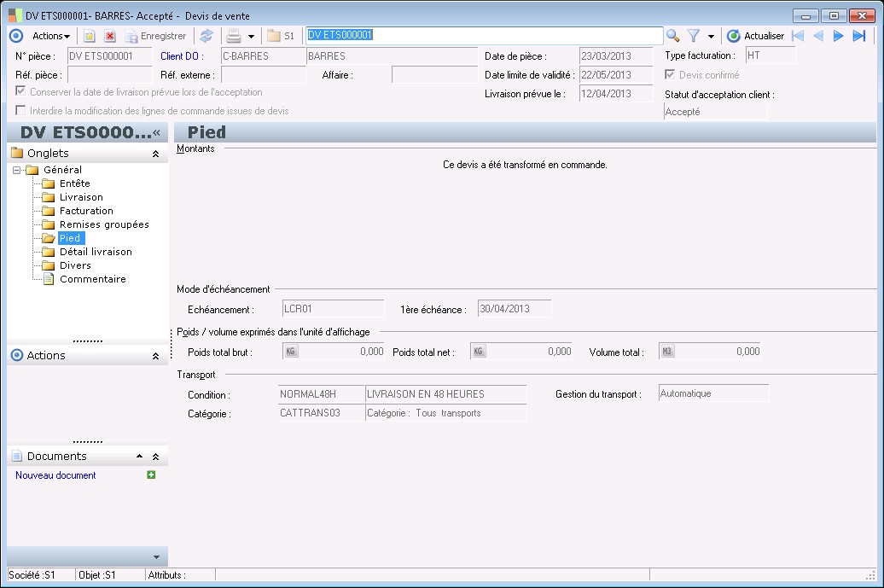Click the DV ETS000001 search field

[x=483, y=36]
